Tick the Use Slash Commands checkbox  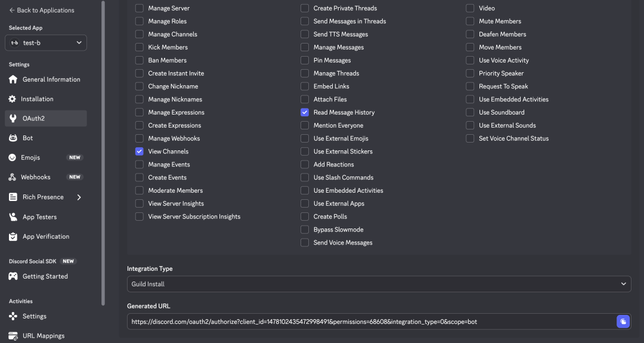[x=305, y=178]
